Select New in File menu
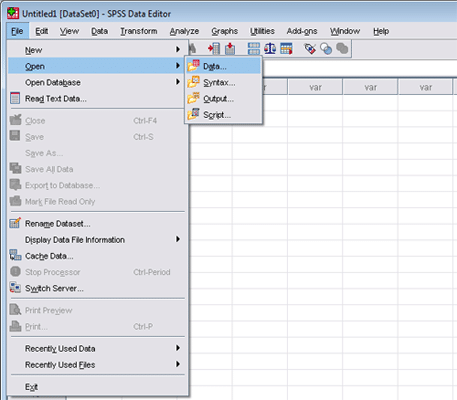 pyautogui.click(x=97, y=50)
